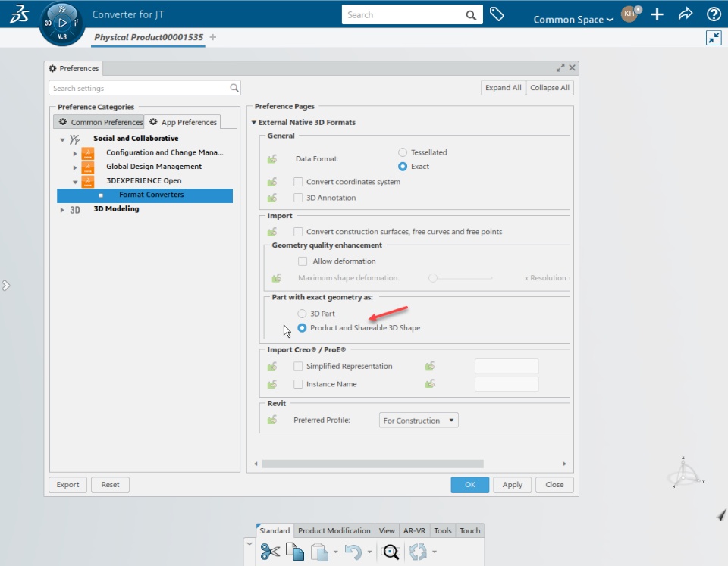
Task: Switch to Common Preferences tab
Action: (x=99, y=122)
